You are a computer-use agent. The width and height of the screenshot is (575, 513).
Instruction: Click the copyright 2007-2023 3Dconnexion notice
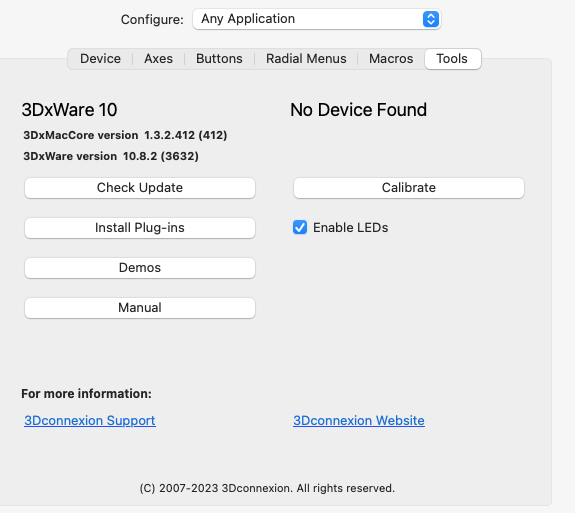click(x=267, y=488)
